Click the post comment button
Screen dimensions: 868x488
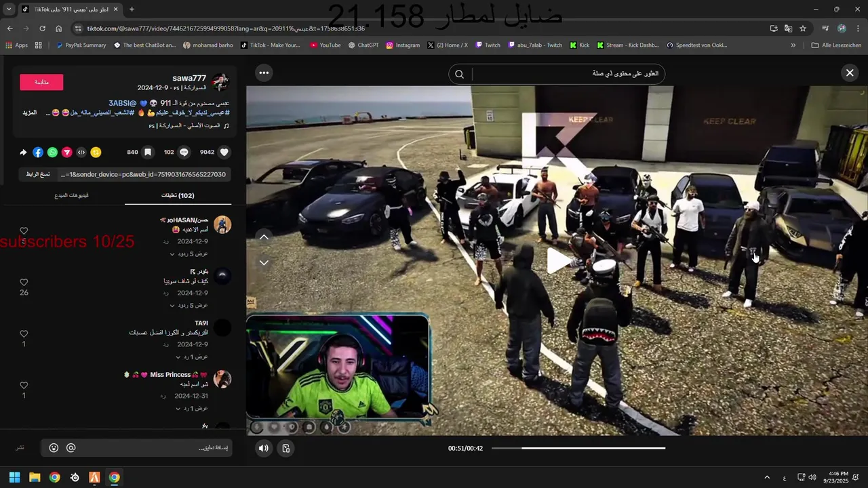pos(20,448)
